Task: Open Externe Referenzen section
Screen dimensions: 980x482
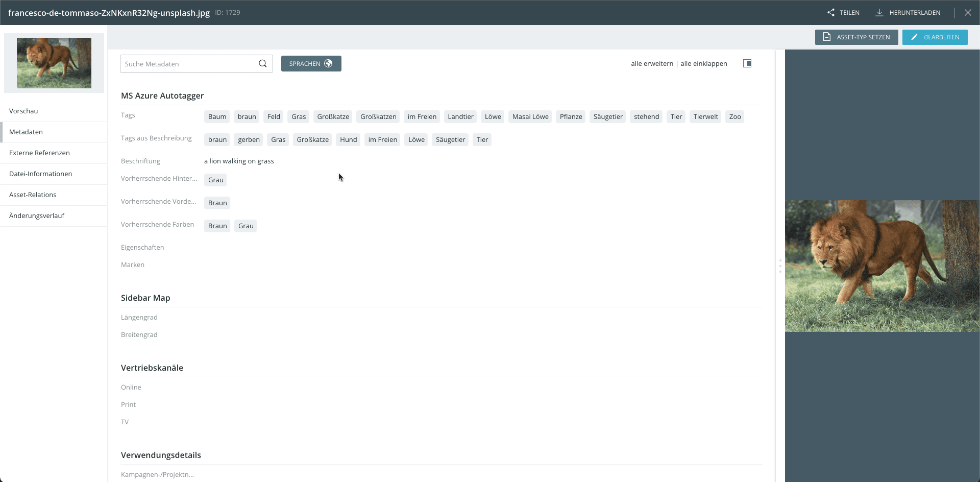Action: point(39,153)
